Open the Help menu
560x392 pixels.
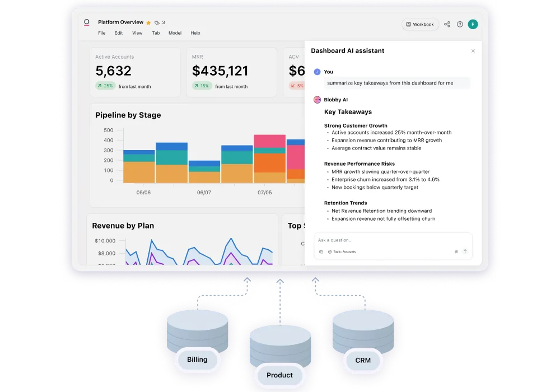(x=195, y=33)
